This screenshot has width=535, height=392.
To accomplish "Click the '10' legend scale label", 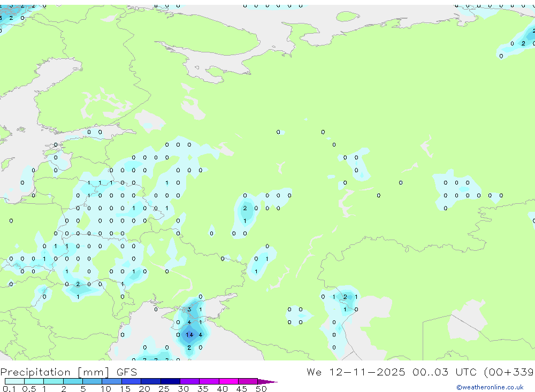I will 105,389.
